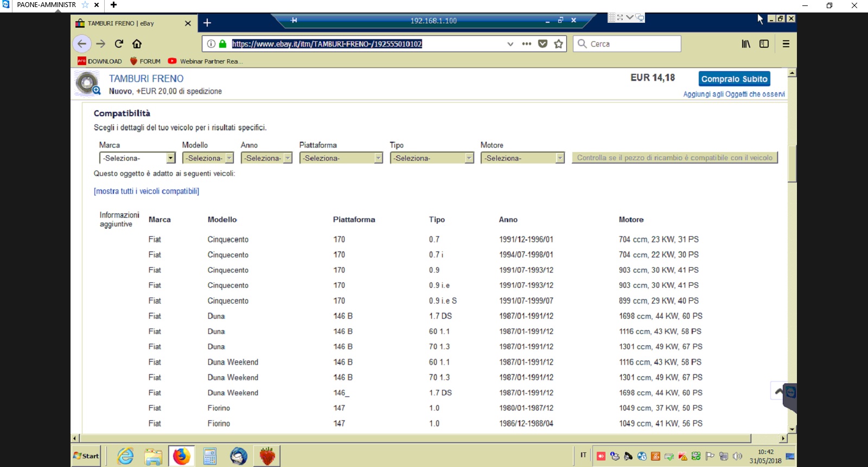Open the Firefox library icon
This screenshot has height=467, width=868.
(x=746, y=44)
